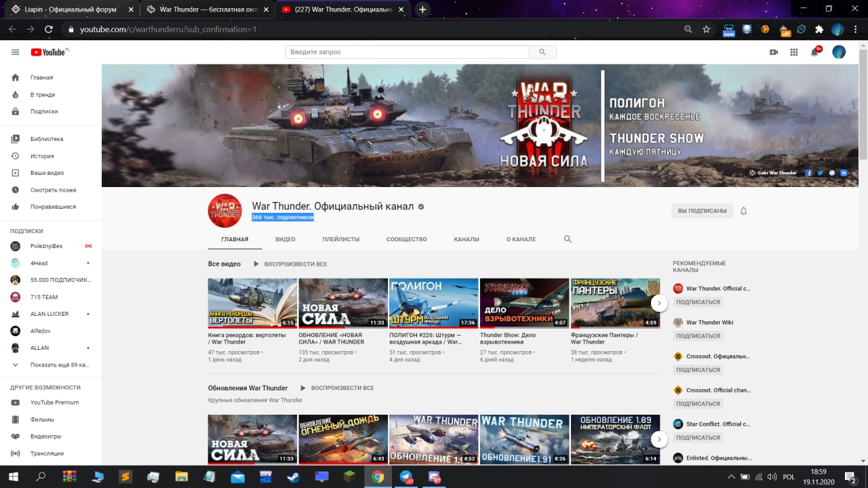Switch to ВИДЕО channel tab
This screenshot has height=488, width=868.
[x=285, y=239]
